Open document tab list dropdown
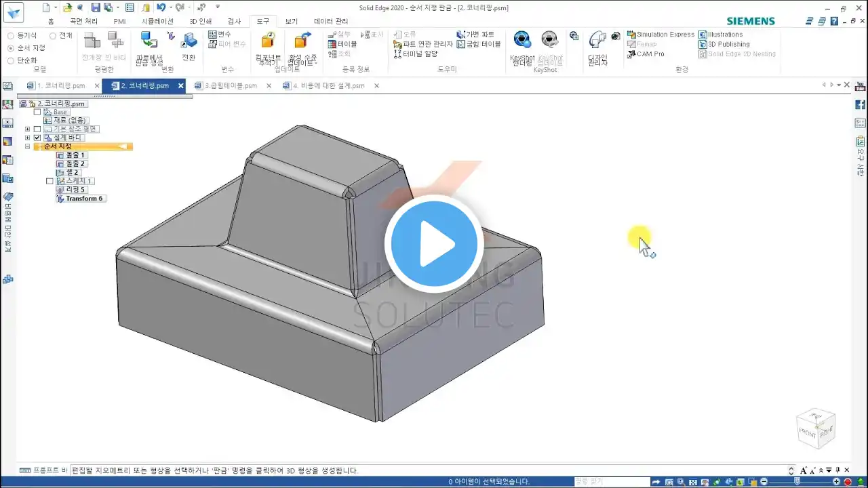 (x=839, y=85)
